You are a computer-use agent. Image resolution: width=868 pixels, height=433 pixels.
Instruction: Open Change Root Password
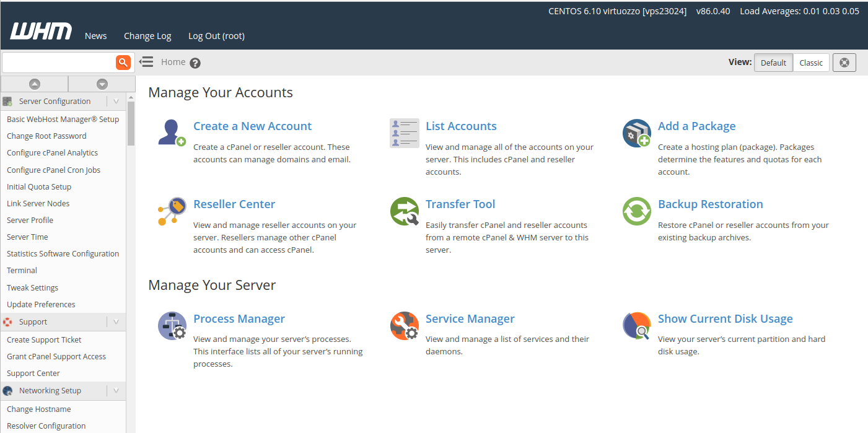coord(46,136)
